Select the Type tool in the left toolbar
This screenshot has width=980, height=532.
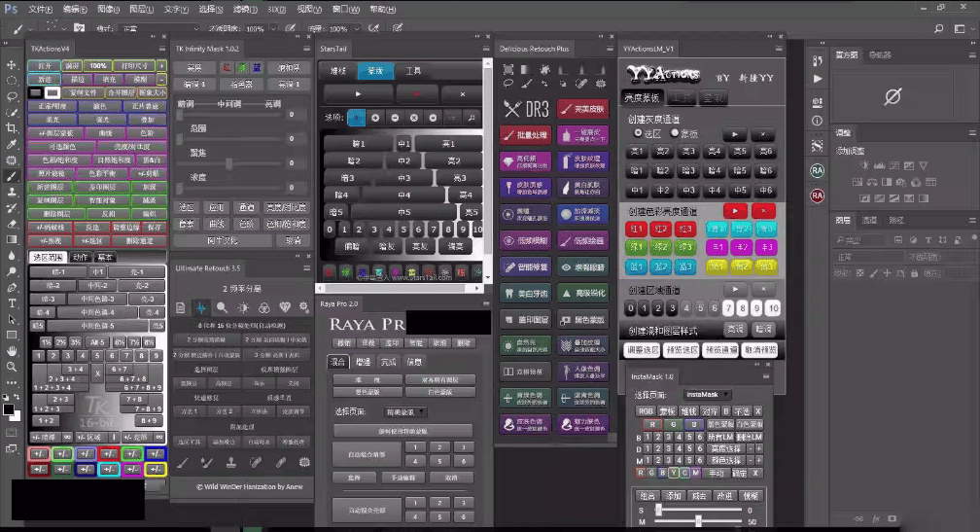pyautogui.click(x=12, y=302)
